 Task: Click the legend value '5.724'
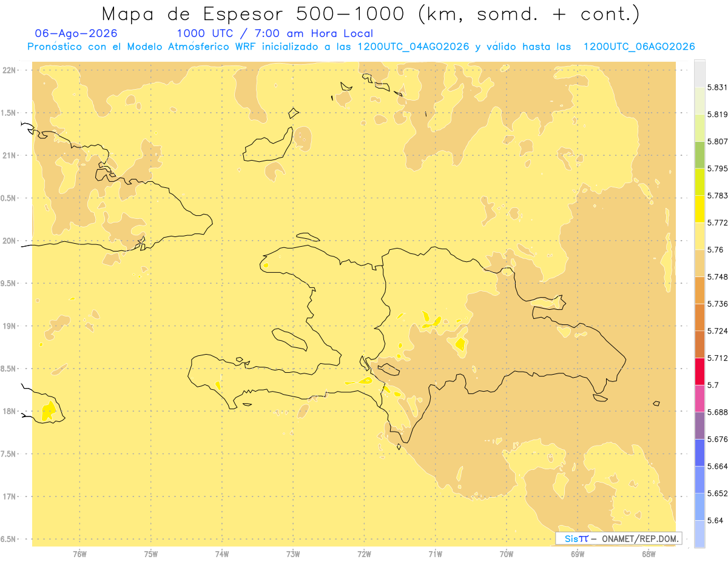tap(717, 331)
